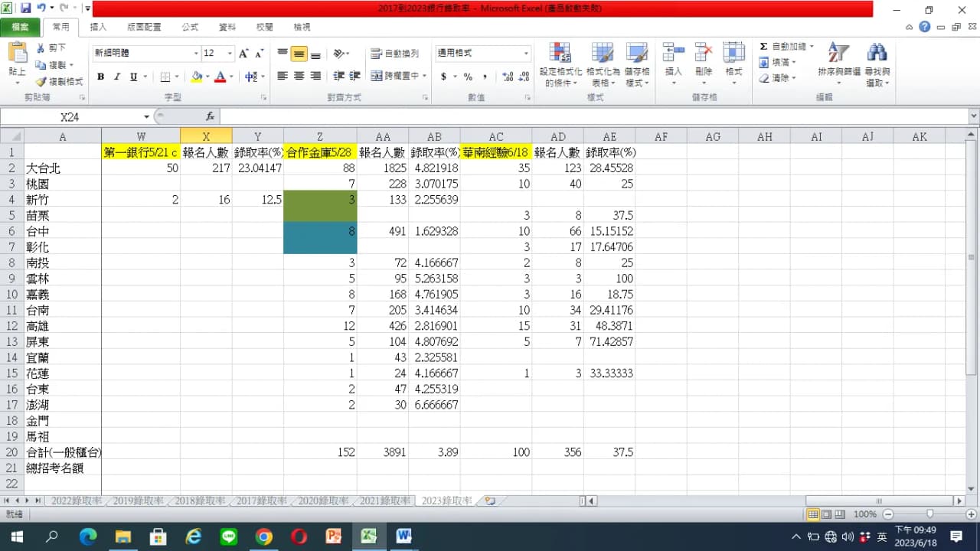Viewport: 980px width, 551px height.
Task: Switch to the Page Layout (版面配置) tab
Action: 144,27
